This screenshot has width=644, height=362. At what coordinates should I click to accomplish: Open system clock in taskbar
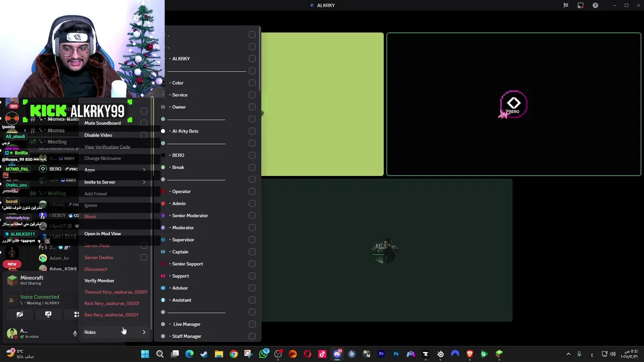tap(629, 354)
